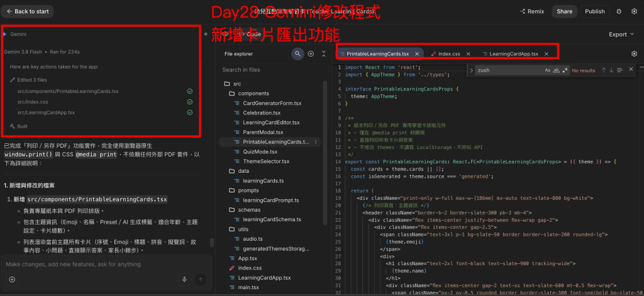Image resolution: width=644 pixels, height=296 pixels.
Task: Toggle Match Case in find widget
Action: (x=547, y=70)
